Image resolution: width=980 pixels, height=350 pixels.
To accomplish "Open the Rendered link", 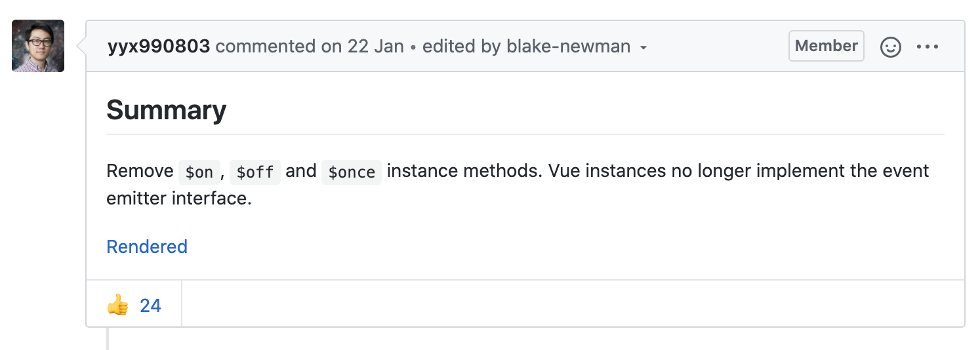I will click(147, 246).
